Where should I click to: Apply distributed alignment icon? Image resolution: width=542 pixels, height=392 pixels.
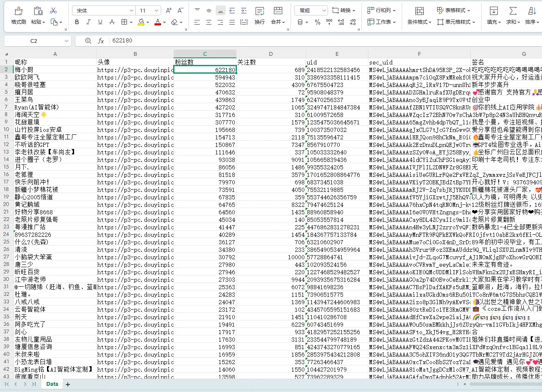click(244, 22)
